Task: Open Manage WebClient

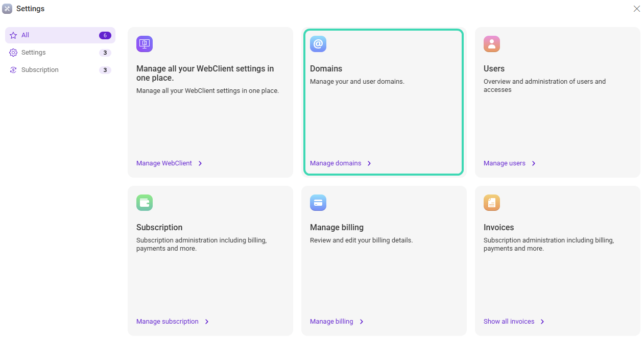Action: click(164, 163)
